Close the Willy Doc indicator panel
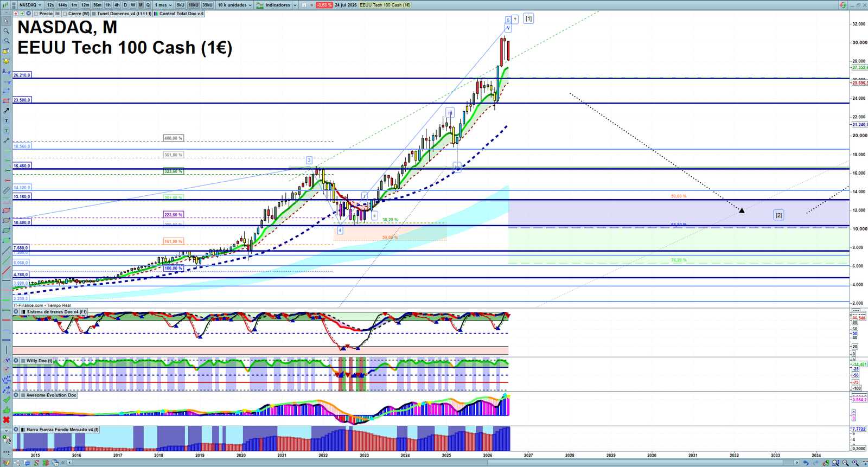868x467 pixels. point(16,361)
